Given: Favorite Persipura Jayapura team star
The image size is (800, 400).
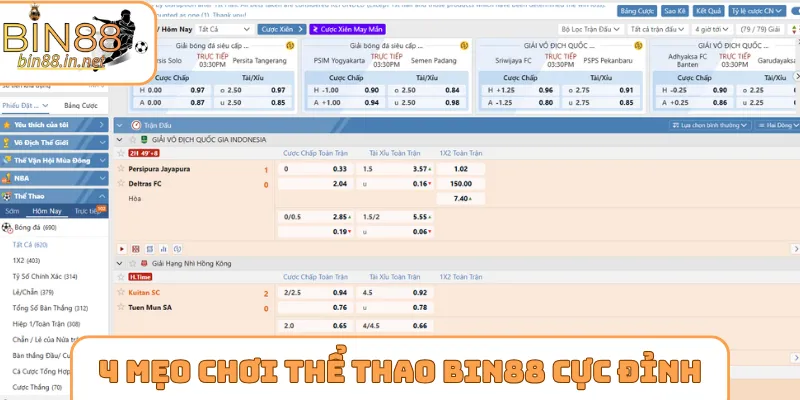Looking at the screenshot, I should (x=121, y=168).
